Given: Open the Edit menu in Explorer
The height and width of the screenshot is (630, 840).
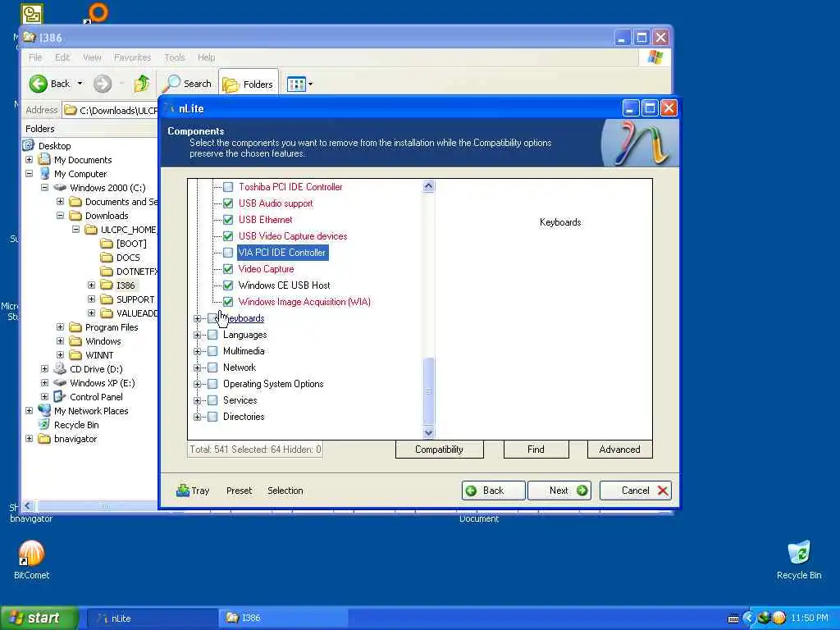Looking at the screenshot, I should coord(62,57).
